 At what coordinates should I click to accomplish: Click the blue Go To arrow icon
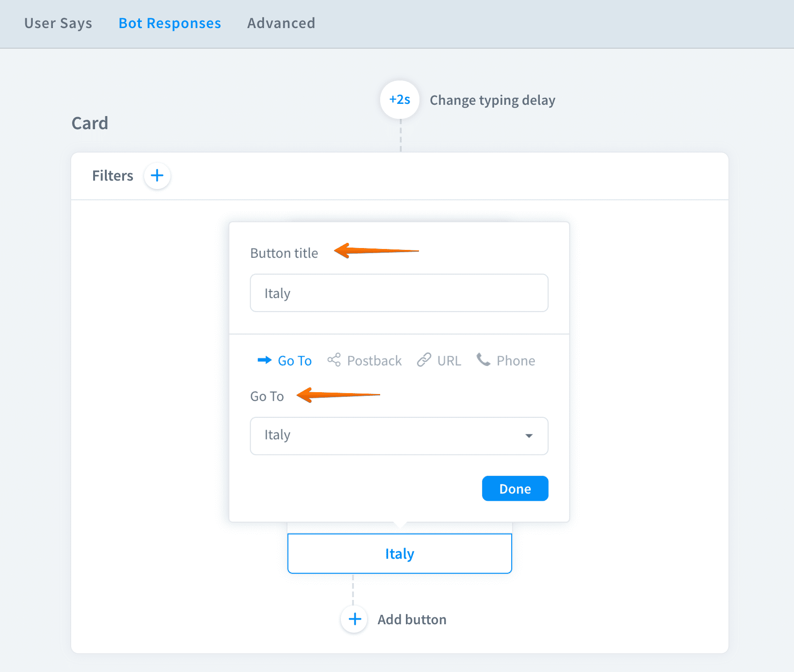(265, 360)
